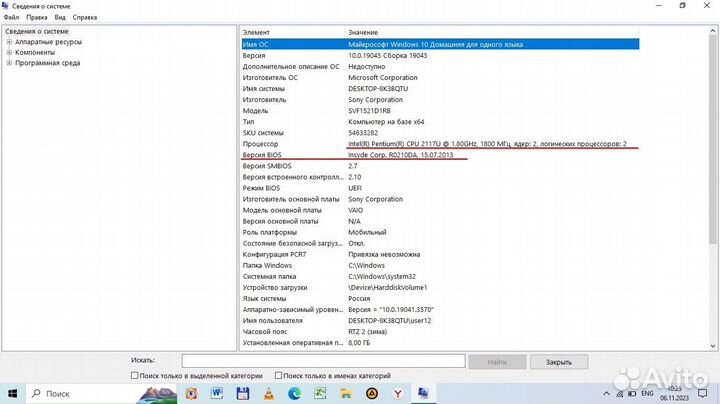Viewport: 720px width, 404px height.
Task: Select the 'Язык системы' row
Action: pos(440,298)
